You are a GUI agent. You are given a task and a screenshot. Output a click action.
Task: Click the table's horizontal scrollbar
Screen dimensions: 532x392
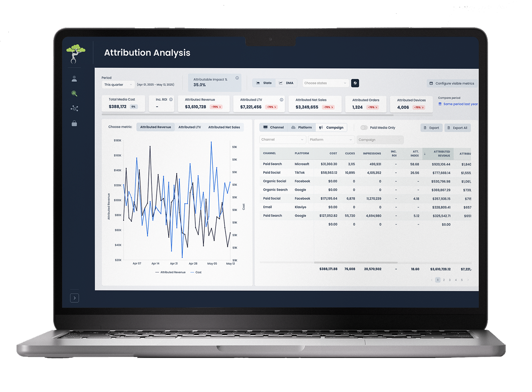point(356,263)
